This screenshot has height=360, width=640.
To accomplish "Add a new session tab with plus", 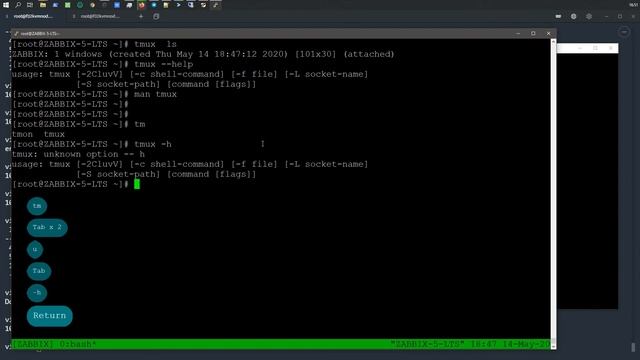I will (141, 16).
